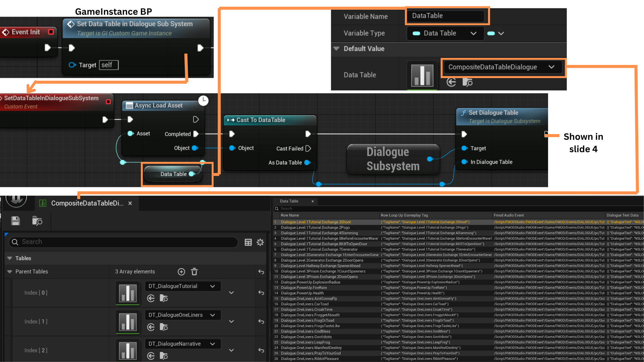Browse to DT_DialogueOneLiners in content browser

164,327
